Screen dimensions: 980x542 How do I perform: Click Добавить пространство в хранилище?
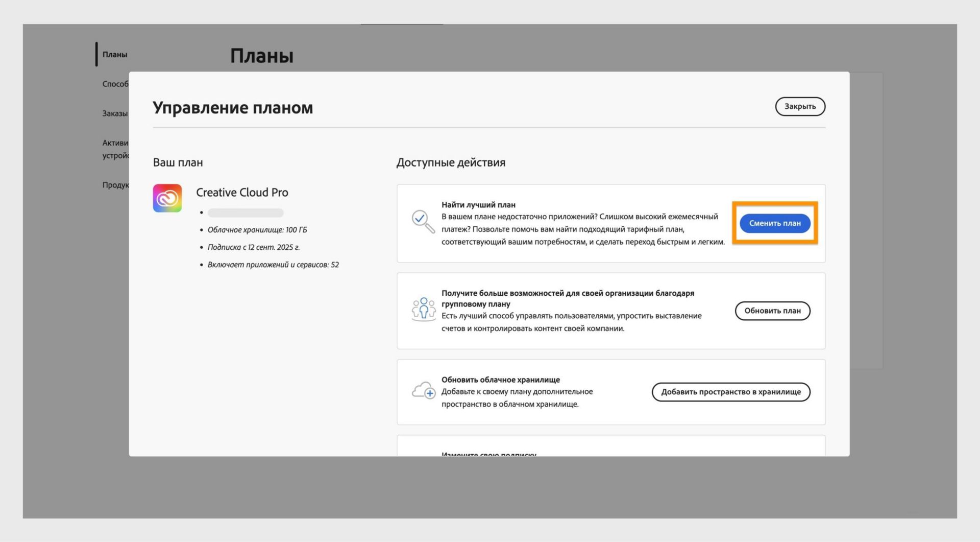click(x=730, y=392)
